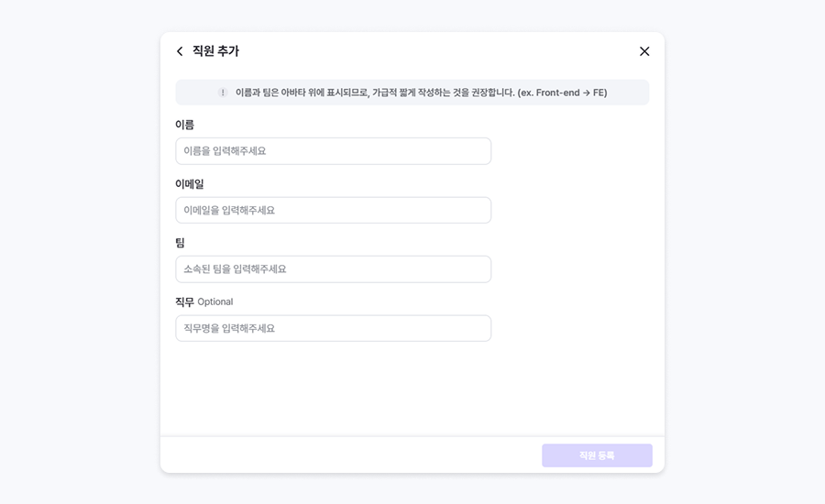The height and width of the screenshot is (504, 825).
Task: Select the 팀 input field
Action: [x=333, y=269]
